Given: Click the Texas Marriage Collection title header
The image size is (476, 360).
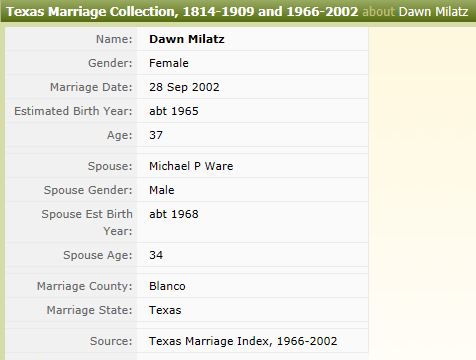Looking at the screenshot, I should point(182,12).
